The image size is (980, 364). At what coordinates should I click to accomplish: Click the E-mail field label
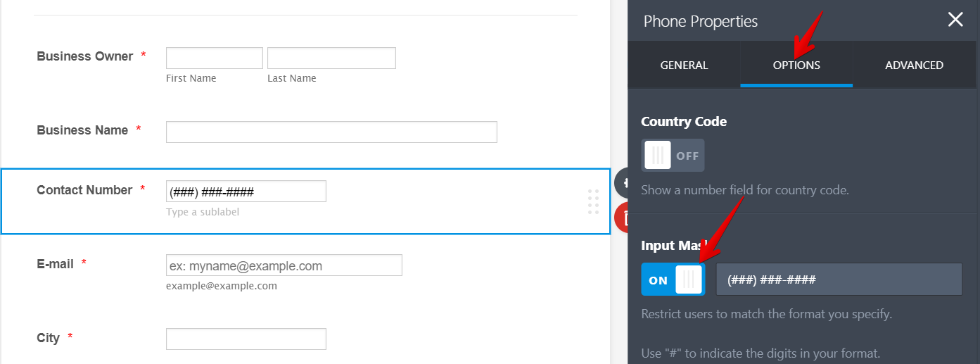(56, 264)
